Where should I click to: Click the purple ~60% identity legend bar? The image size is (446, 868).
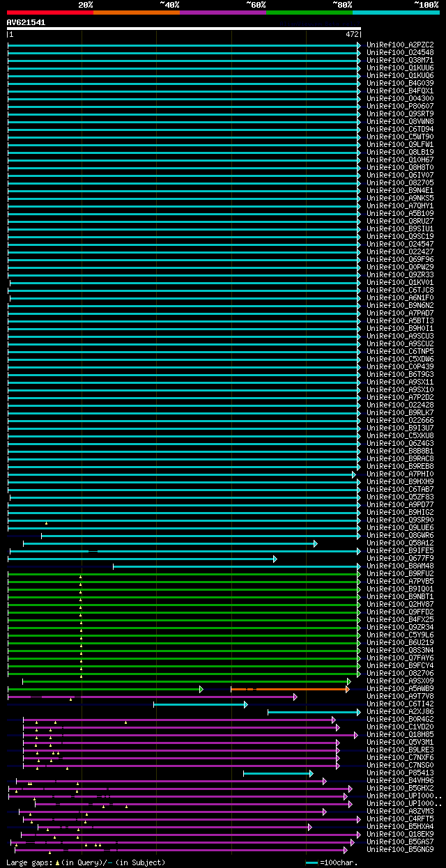click(x=222, y=13)
